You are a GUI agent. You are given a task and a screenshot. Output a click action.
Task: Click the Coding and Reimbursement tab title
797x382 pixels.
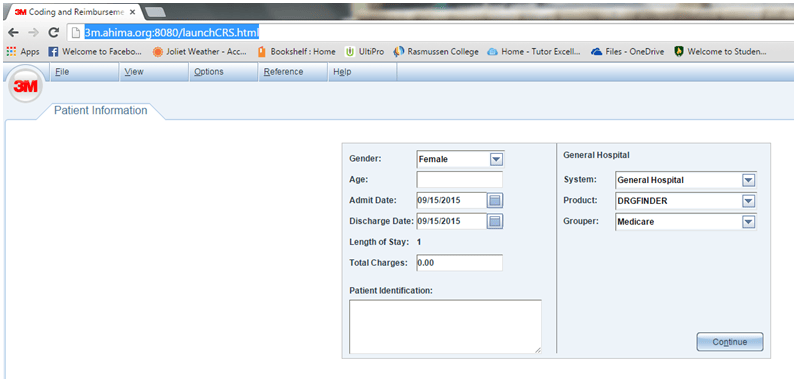pos(75,12)
